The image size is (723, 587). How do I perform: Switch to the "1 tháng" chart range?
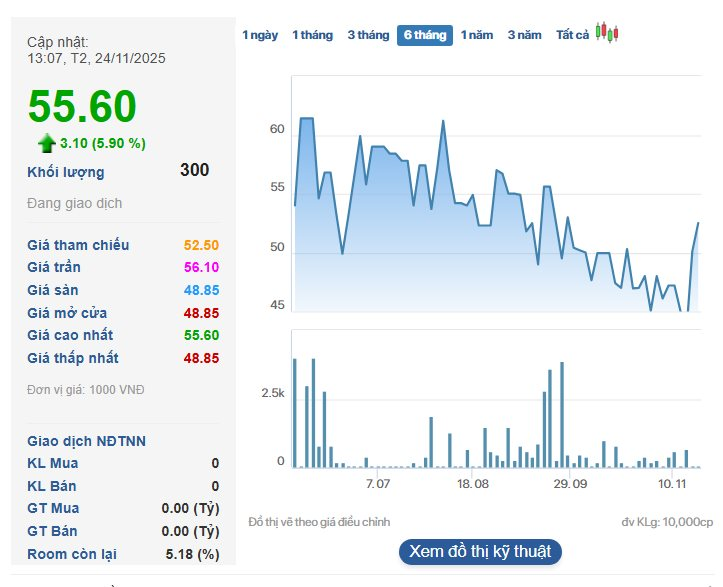pos(312,35)
